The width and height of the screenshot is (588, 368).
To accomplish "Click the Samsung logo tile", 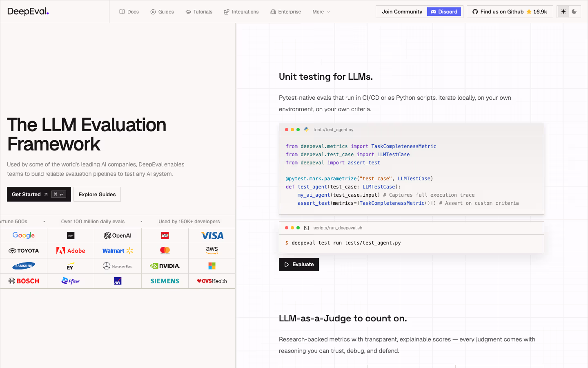I will [24, 266].
